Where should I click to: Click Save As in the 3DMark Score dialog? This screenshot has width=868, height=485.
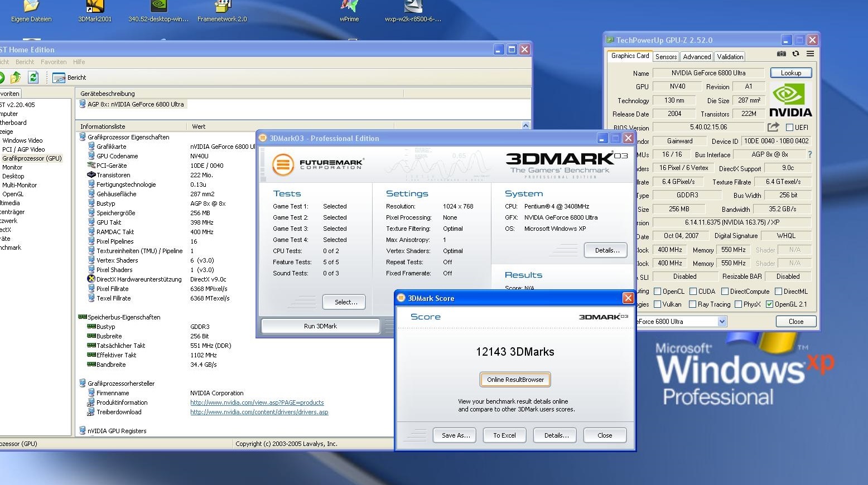pyautogui.click(x=455, y=435)
